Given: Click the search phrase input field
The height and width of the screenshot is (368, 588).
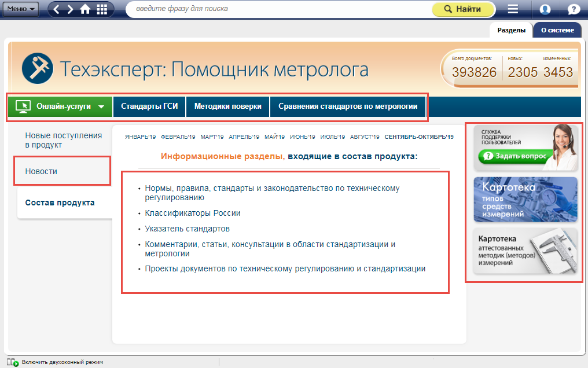Looking at the screenshot, I should coord(278,9).
